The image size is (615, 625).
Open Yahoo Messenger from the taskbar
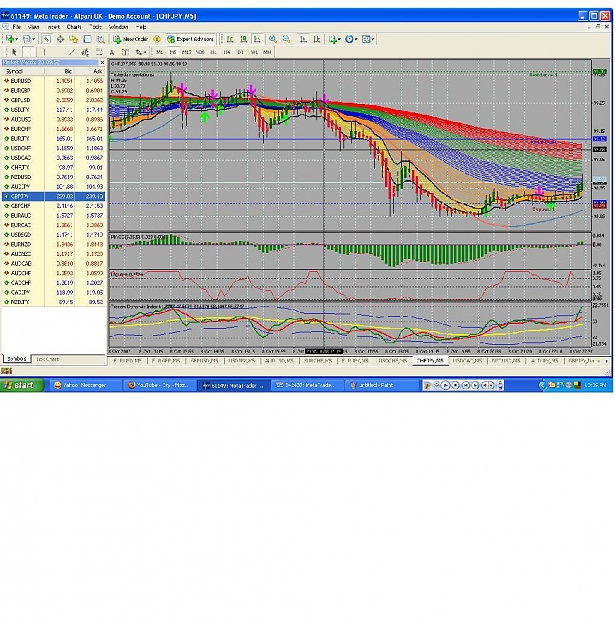tap(85, 385)
